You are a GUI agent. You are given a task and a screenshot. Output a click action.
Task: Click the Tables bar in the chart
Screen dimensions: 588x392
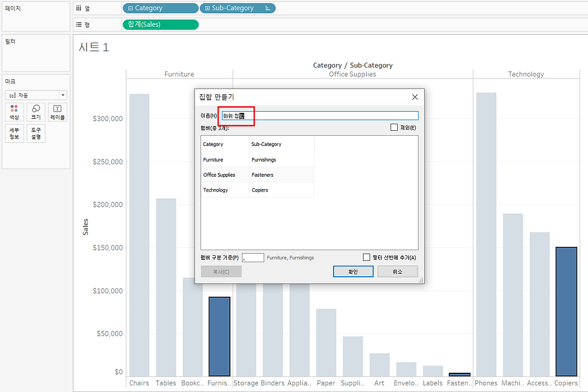tap(166, 288)
